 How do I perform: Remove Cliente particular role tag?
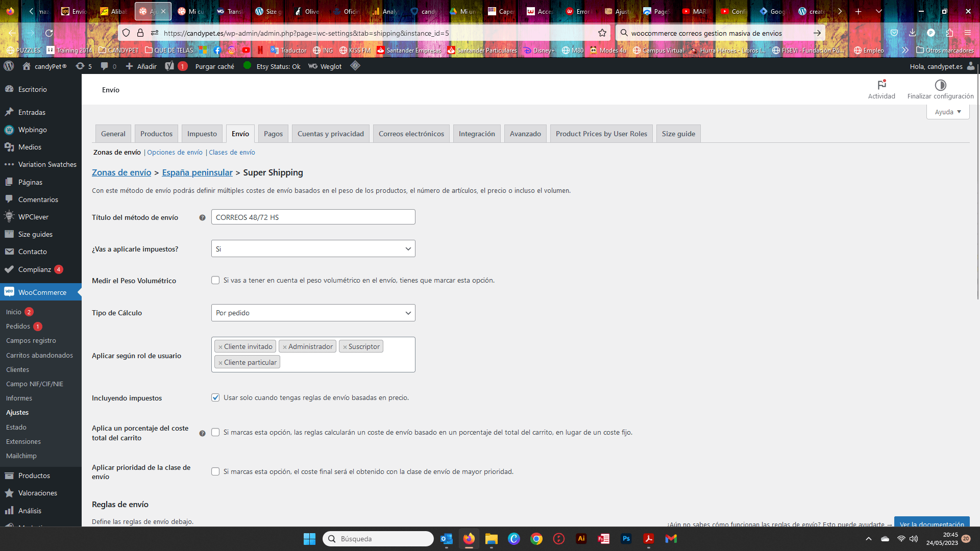tap(220, 363)
